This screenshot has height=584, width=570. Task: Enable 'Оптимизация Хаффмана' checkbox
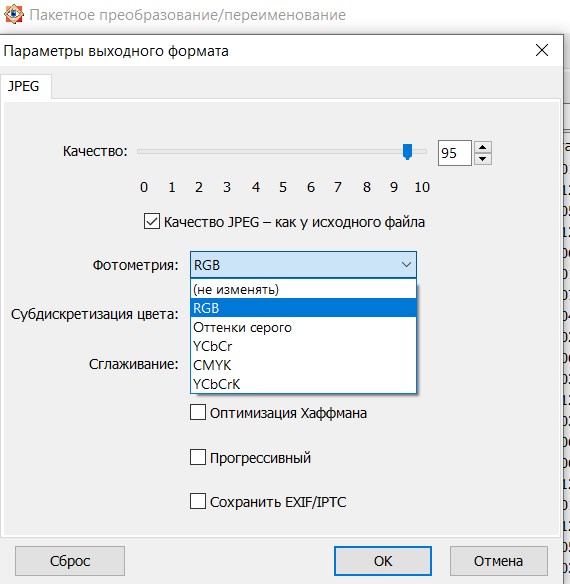pos(198,413)
